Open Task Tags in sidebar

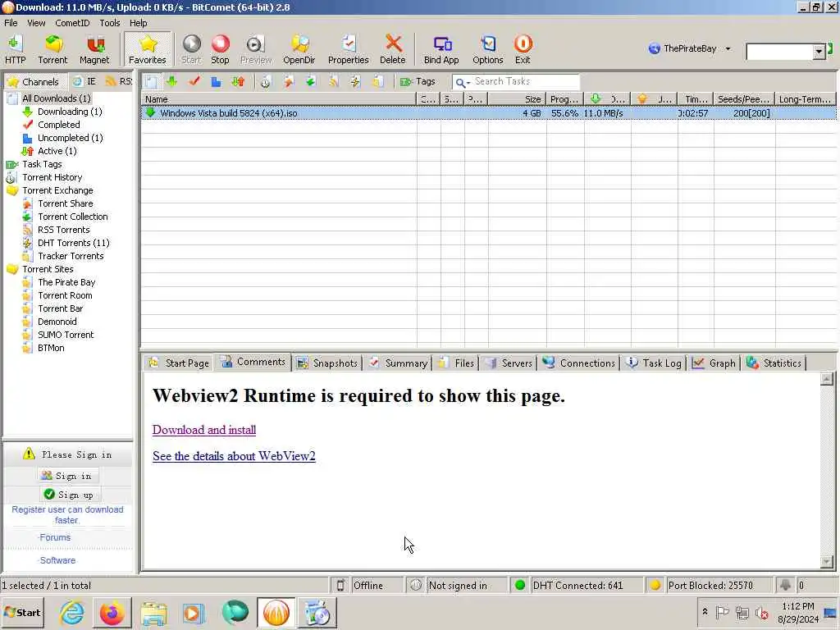coord(42,164)
